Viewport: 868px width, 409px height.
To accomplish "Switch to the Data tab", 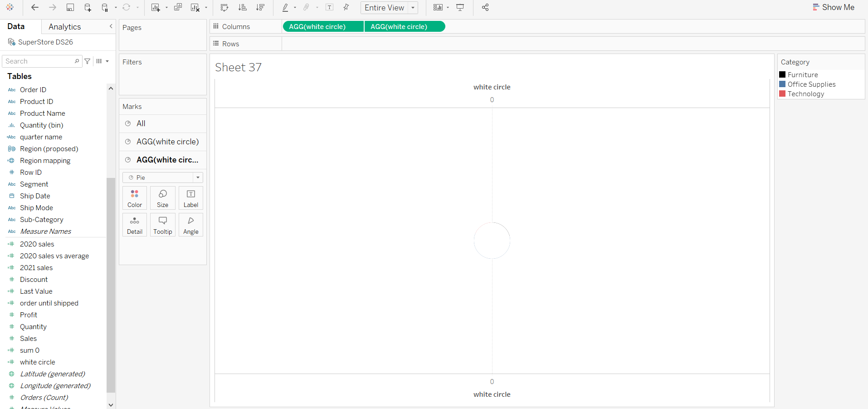I will coord(16,26).
